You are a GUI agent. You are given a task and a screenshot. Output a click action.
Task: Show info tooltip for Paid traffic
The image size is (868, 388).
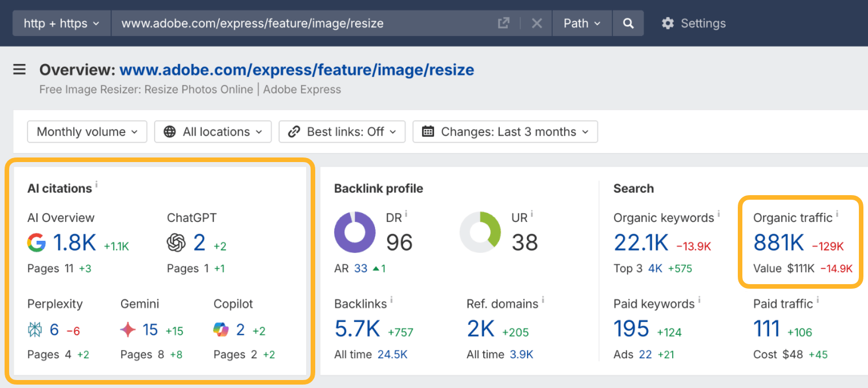pos(818,300)
